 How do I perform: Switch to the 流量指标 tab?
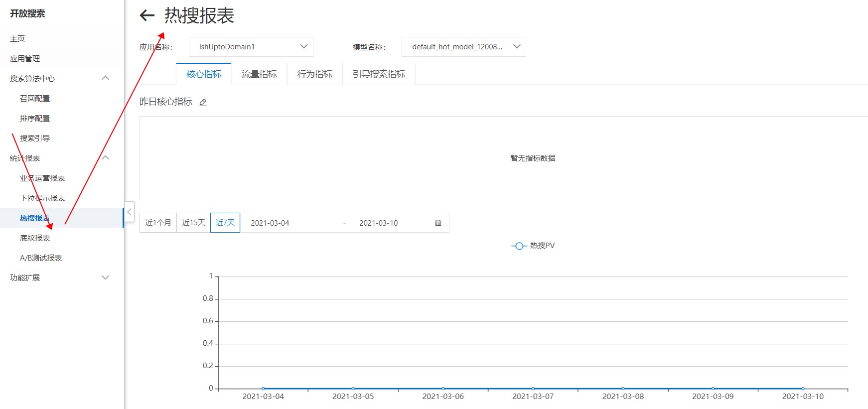point(259,74)
